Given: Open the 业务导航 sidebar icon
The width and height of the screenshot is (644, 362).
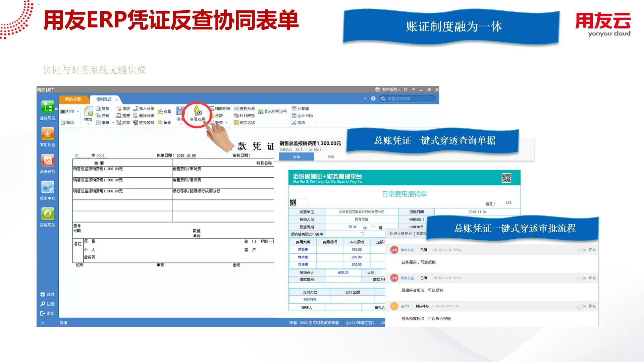Looking at the screenshot, I should click(47, 108).
